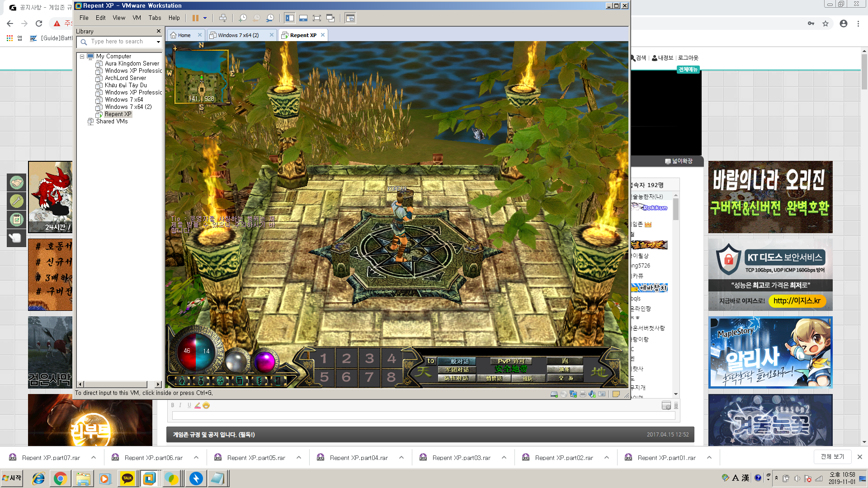Pause the running virtual machine
This screenshot has width=868, height=488.
tap(195, 18)
